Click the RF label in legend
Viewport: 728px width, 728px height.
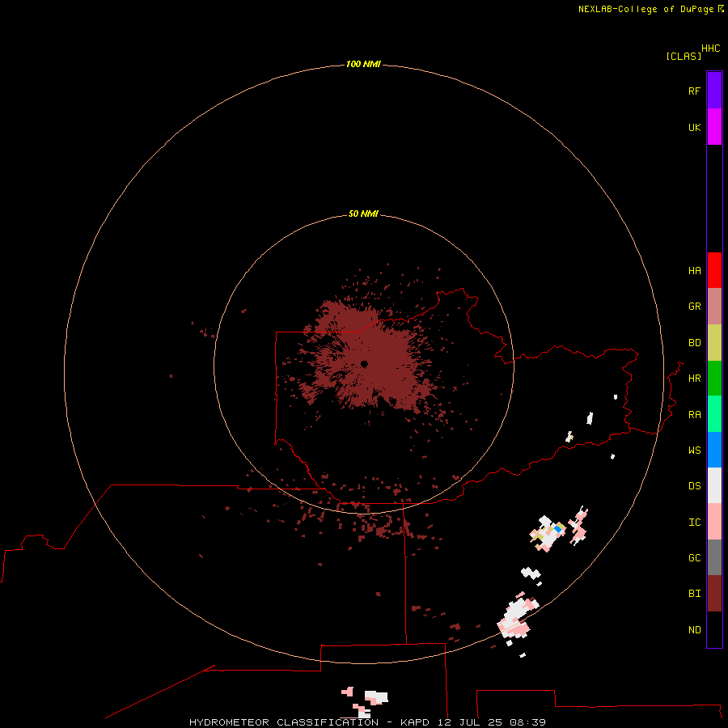pos(695,91)
